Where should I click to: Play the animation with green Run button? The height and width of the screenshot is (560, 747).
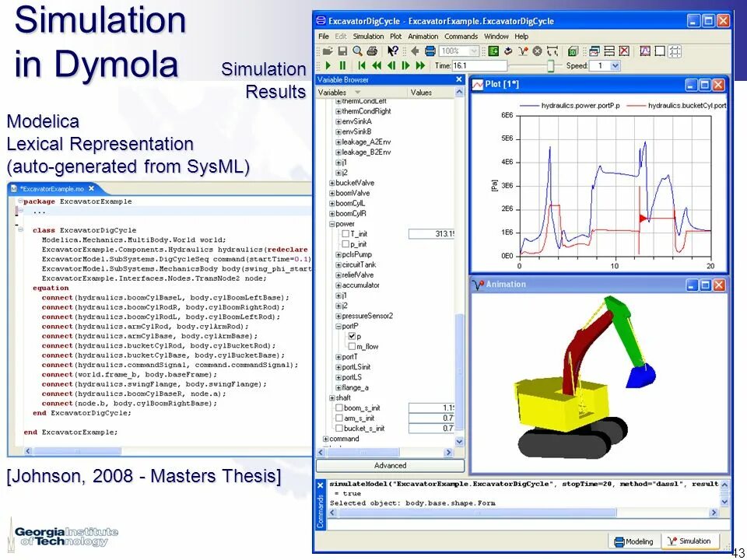tap(328, 65)
